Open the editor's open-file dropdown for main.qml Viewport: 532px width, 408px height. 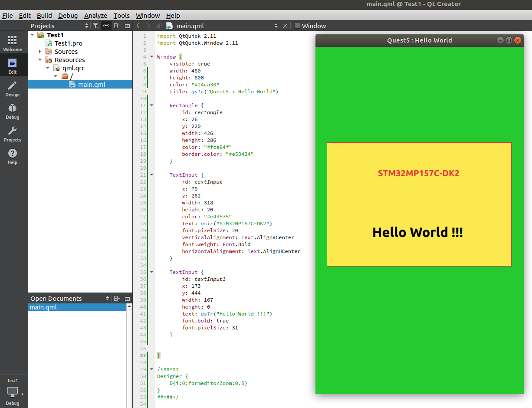276,26
